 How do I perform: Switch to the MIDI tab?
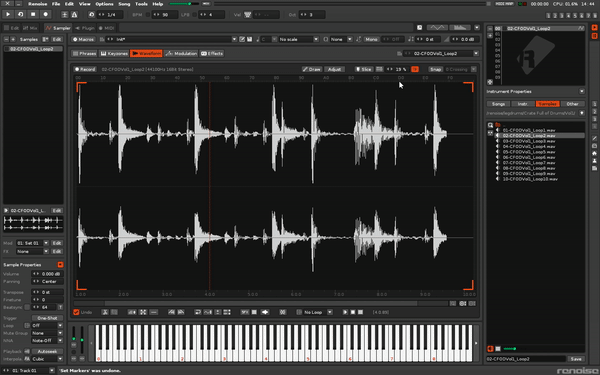click(x=106, y=28)
